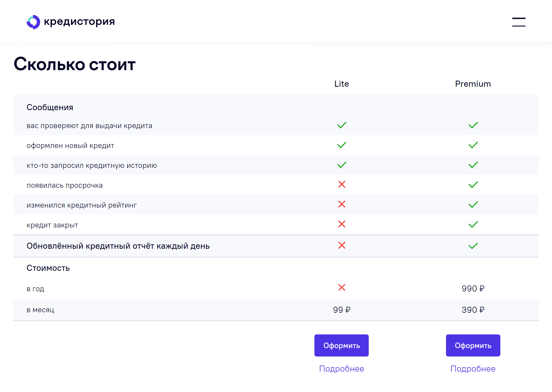Image resolution: width=552 pixels, height=392 pixels.
Task: Click Lite red cross for появилась просрочка
Action: point(342,184)
